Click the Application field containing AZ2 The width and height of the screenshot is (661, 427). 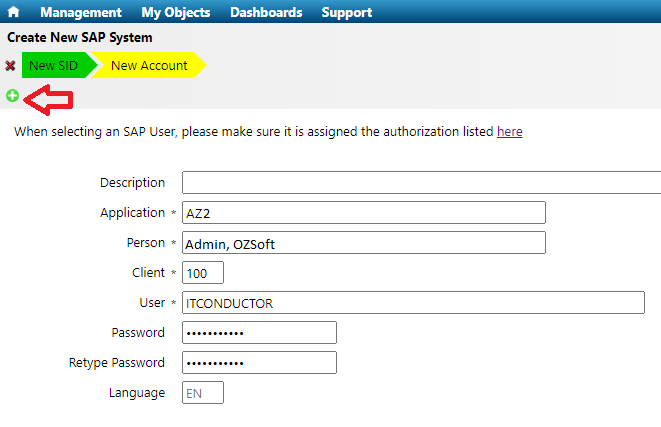[x=363, y=213]
